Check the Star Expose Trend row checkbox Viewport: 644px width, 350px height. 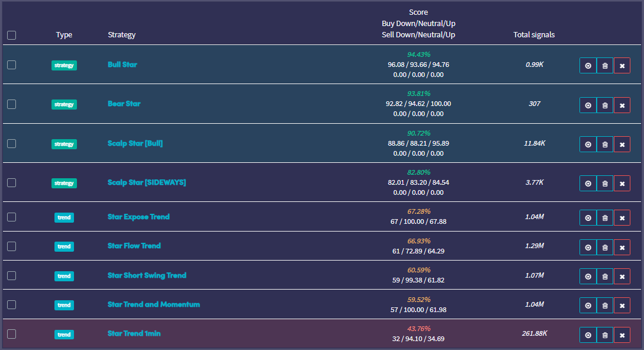(11, 217)
